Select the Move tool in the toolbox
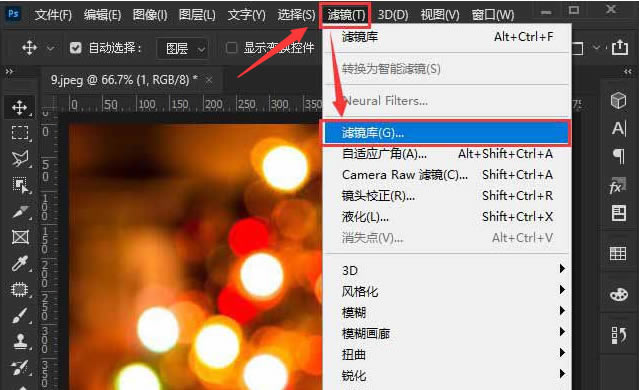Image resolution: width=639 pixels, height=390 pixels. point(20,108)
